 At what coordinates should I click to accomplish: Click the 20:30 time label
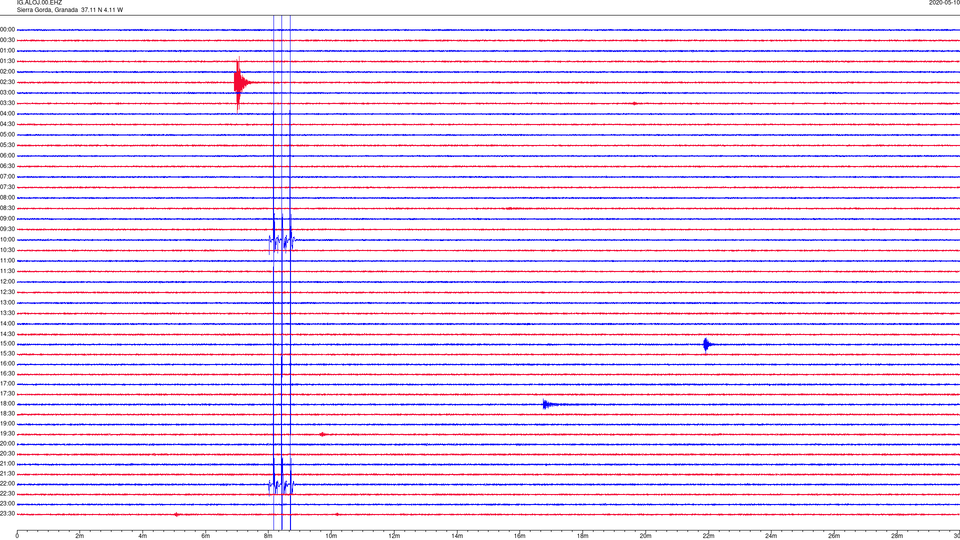pos(8,454)
